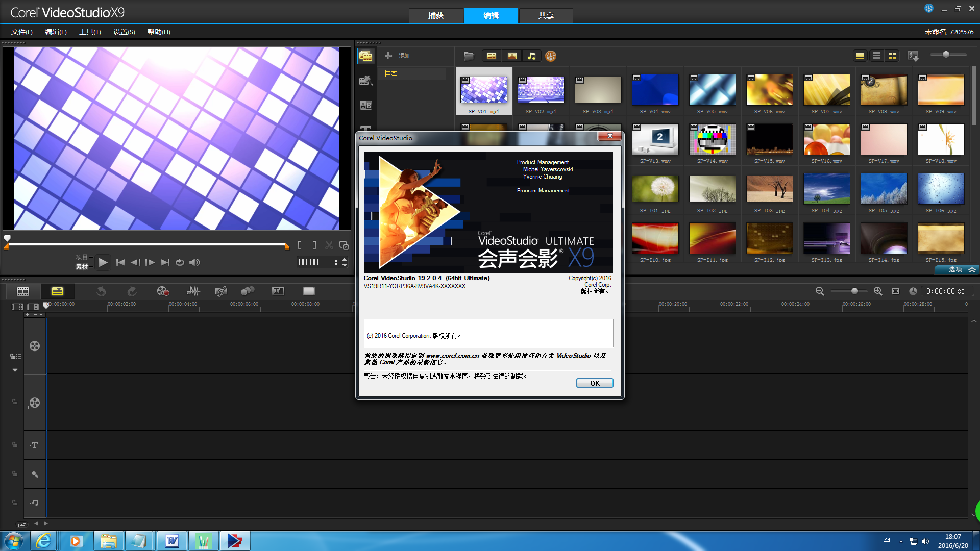The height and width of the screenshot is (551, 980).
Task: Click the Split Clip scissors icon
Action: 329,245
